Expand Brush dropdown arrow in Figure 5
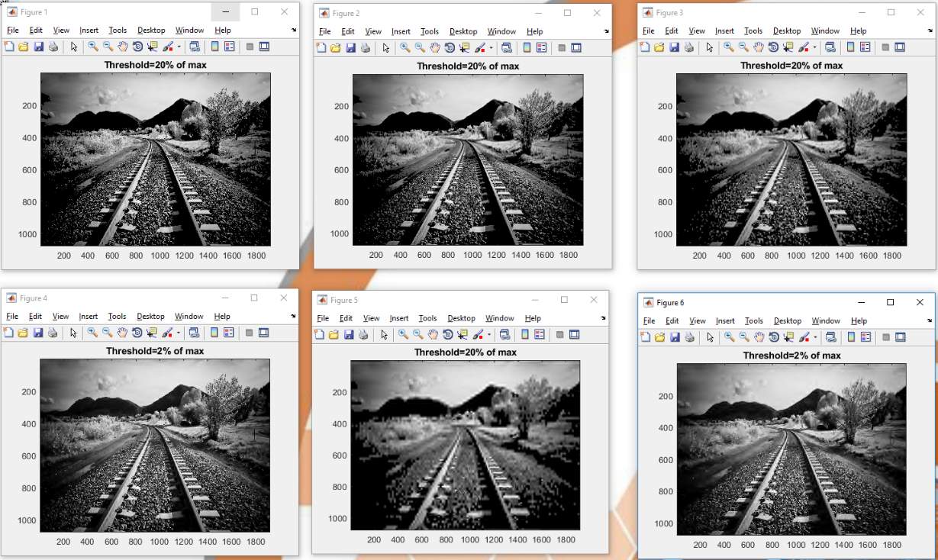This screenshot has width=938, height=560. click(488, 334)
